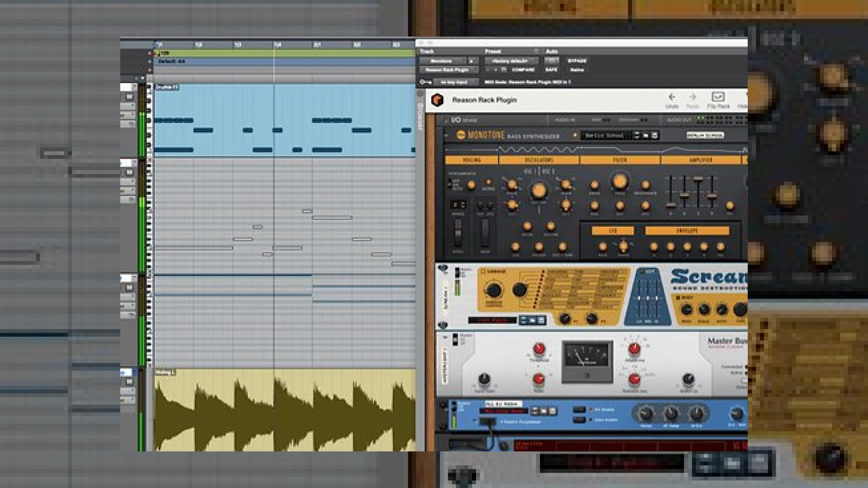
Task: Toggle RV7000 EQ Enable button
Action: coord(579,409)
